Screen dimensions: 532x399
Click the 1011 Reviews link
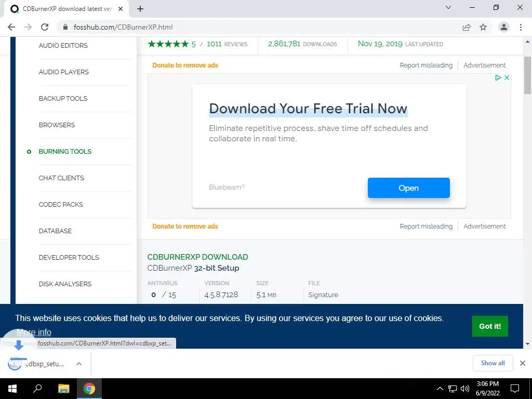point(227,44)
